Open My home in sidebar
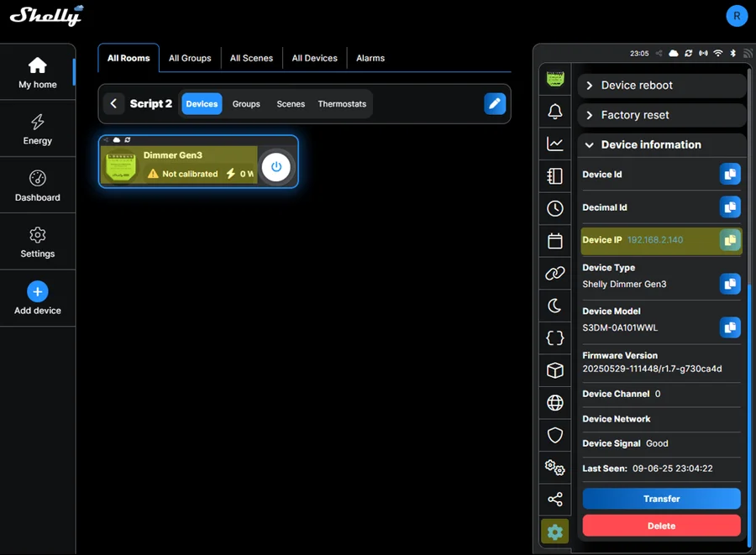Screen dimensions: 756x555 37,72
